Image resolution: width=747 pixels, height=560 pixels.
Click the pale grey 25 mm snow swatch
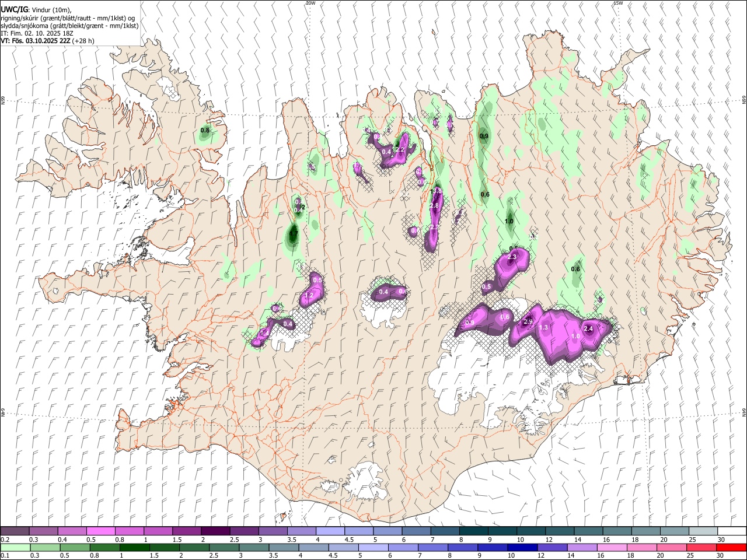point(703,531)
